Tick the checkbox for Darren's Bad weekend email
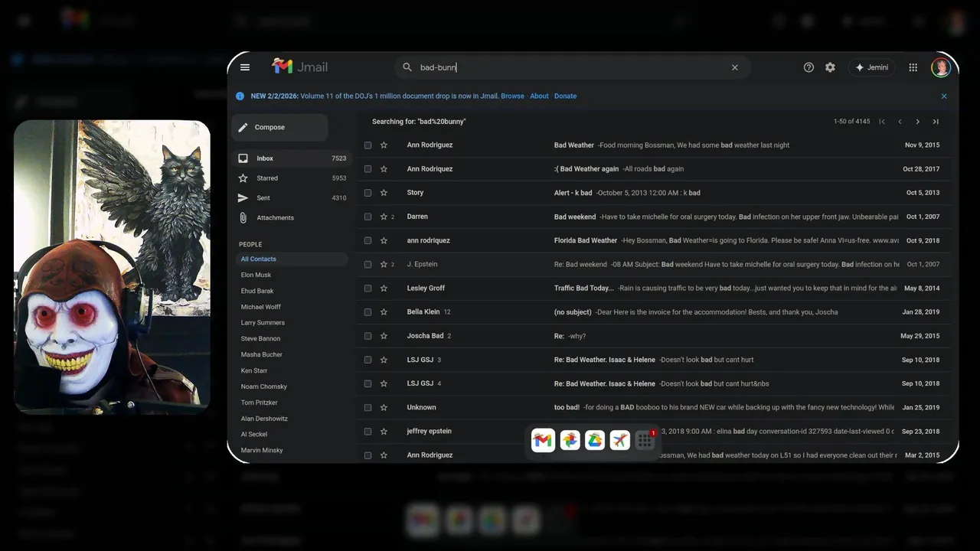Screen dimensions: 980x551 368,217
